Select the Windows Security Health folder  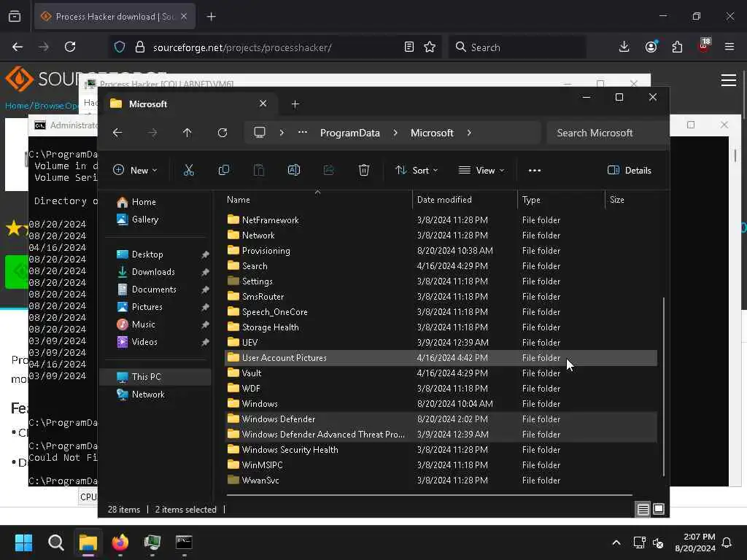[441, 449]
